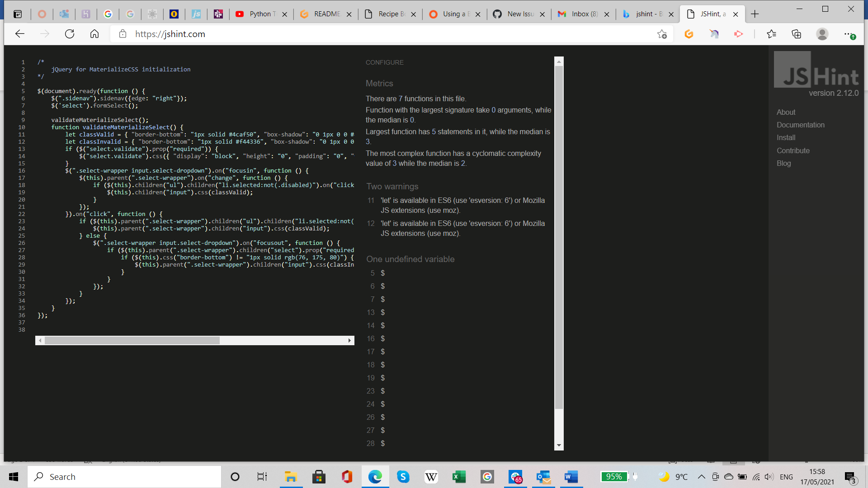Screen dimensions: 868x488
Task: Open the Documentation link
Action: click(800, 125)
